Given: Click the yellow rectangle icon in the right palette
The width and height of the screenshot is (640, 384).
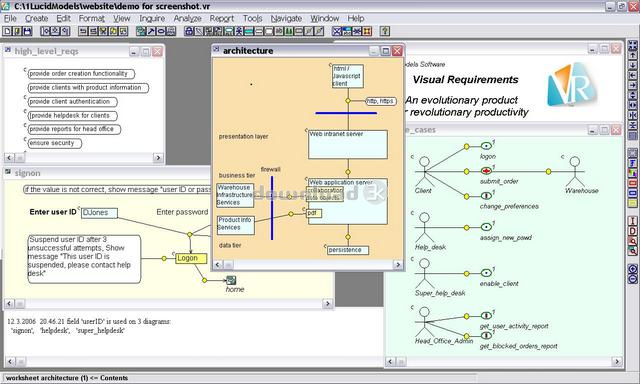Looking at the screenshot, I should [632, 202].
